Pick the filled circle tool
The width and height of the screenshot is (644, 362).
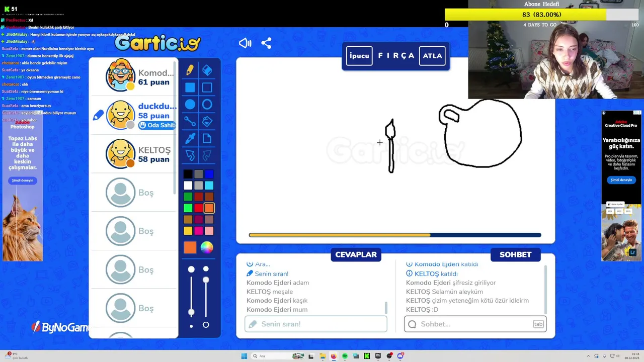(x=190, y=105)
